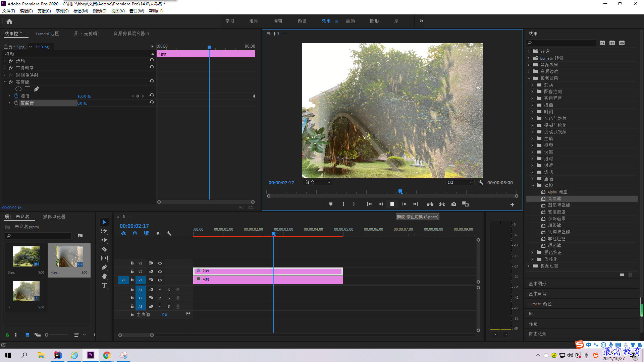Toggle V2 track output eye
Screen dimensions: 644x362
160,271
